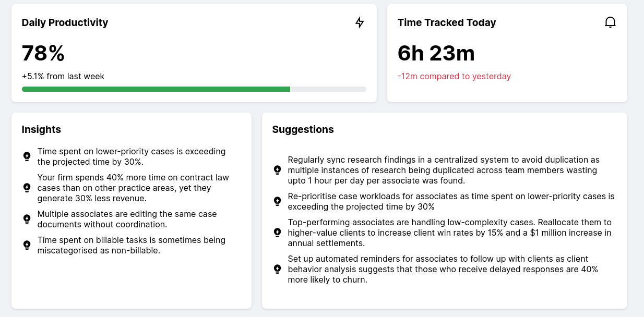Click the Daily Productivity card title

[65, 22]
